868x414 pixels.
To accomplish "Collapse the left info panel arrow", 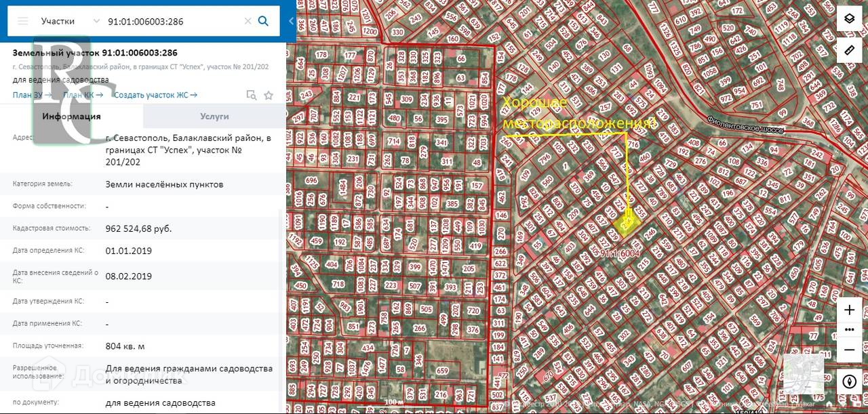I will tap(291, 21).
